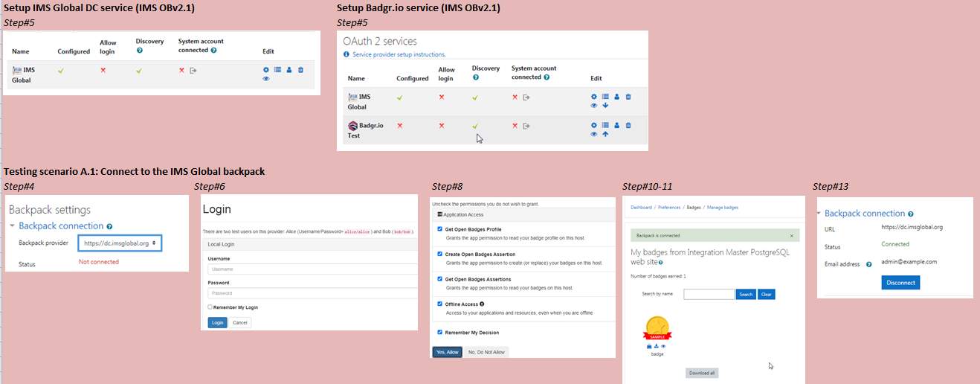Open user field mappings icon in left IMS Global table
This screenshot has height=384, width=980.
click(x=289, y=70)
